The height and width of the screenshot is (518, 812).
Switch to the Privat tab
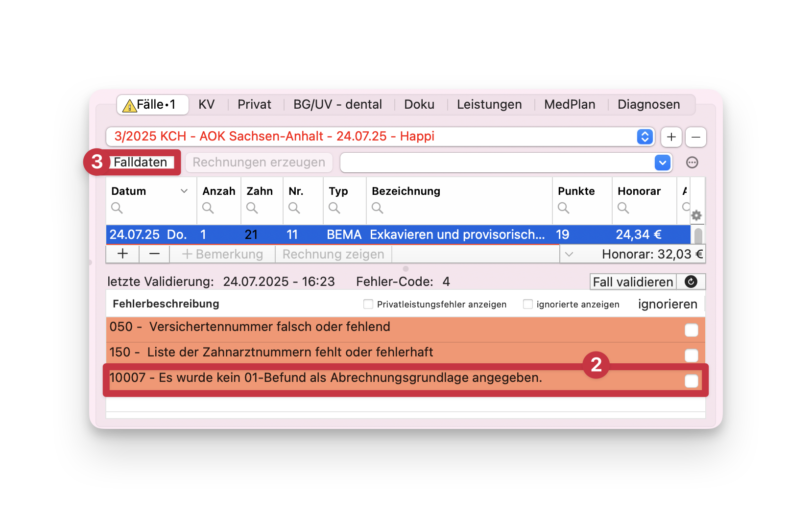pos(254,105)
